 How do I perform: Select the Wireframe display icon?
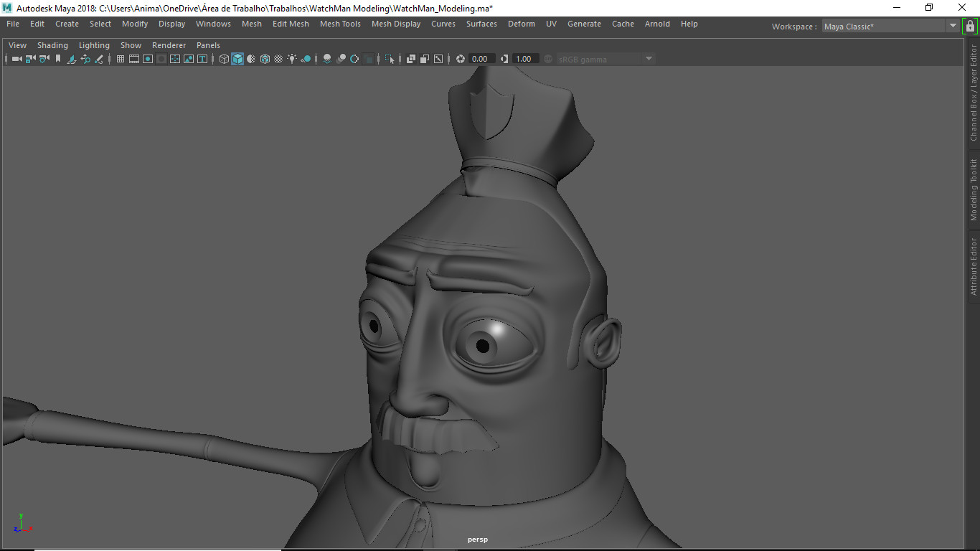(224, 59)
